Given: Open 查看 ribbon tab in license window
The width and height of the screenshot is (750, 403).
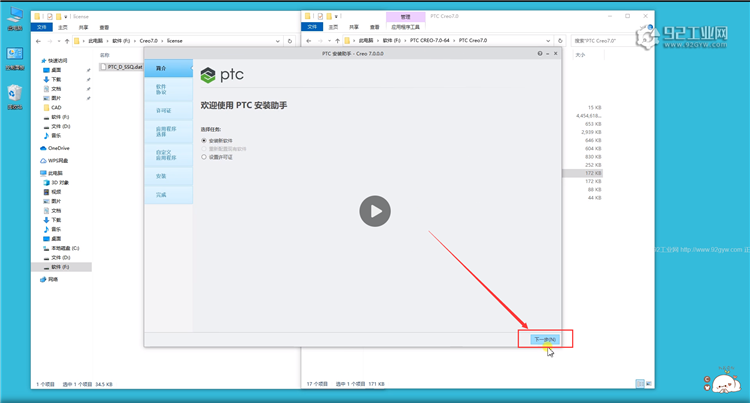Looking at the screenshot, I should tap(104, 27).
